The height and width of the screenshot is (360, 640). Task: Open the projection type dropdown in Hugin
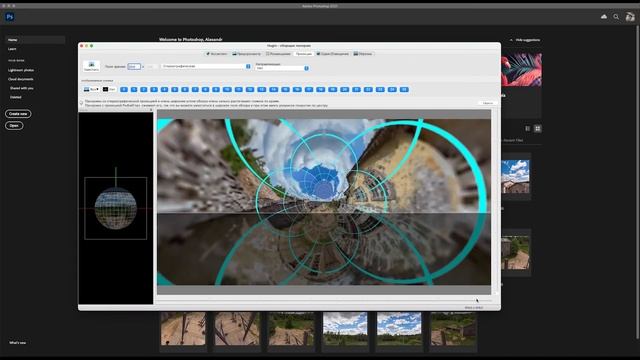point(206,66)
